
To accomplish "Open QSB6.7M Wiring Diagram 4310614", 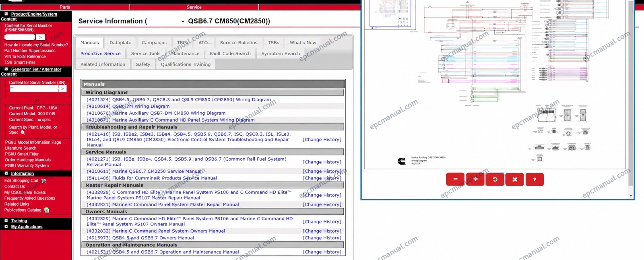I will [128, 106].
